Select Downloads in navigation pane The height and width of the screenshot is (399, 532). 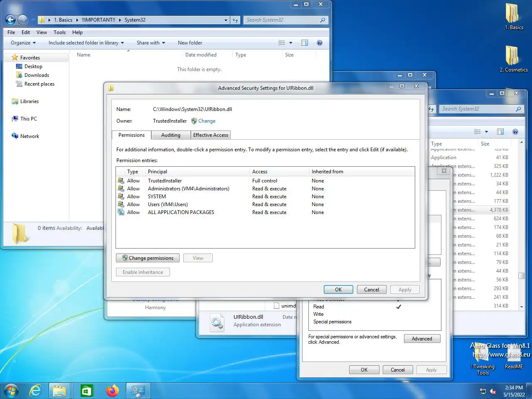pos(37,75)
